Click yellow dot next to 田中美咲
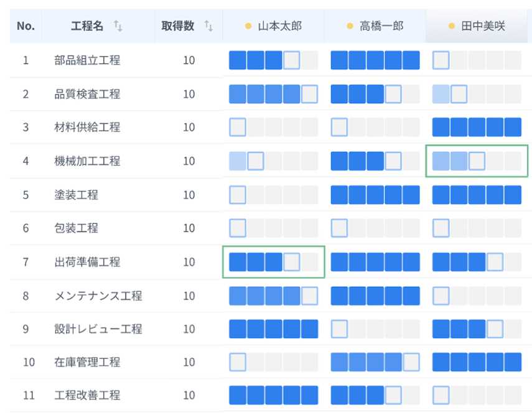This screenshot has height=420, width=532. [x=452, y=26]
